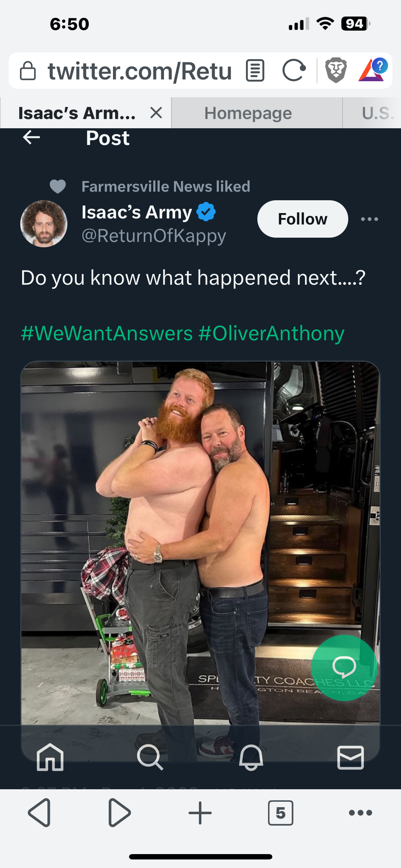Open Brave Shields lion icon

[x=336, y=70]
